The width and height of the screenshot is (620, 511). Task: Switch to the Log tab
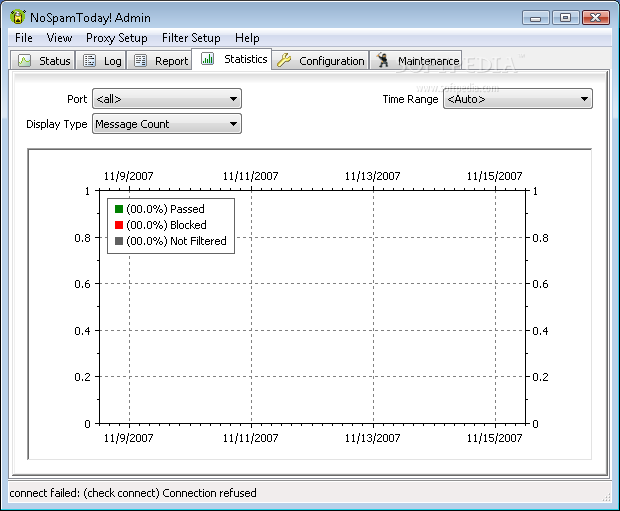pyautogui.click(x=101, y=61)
